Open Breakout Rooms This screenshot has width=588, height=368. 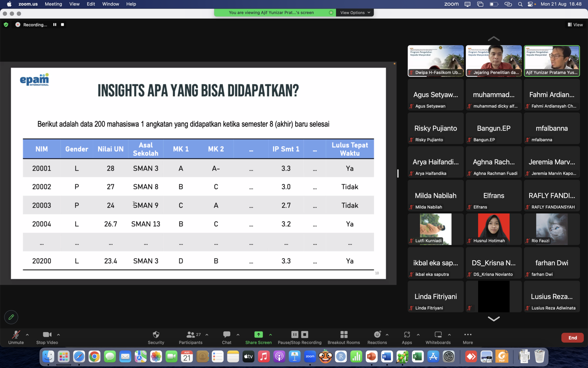point(344,337)
